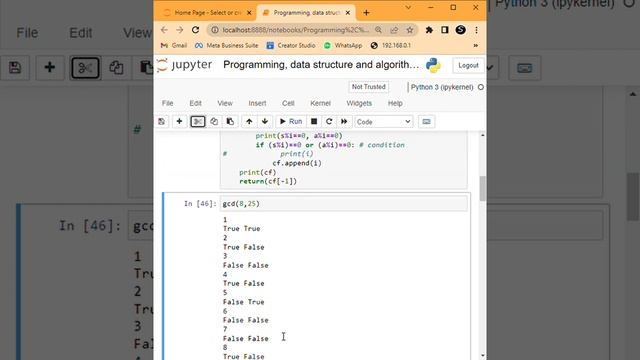Close the Home Page browser tab
The width and height of the screenshot is (640, 360).
(249, 13)
